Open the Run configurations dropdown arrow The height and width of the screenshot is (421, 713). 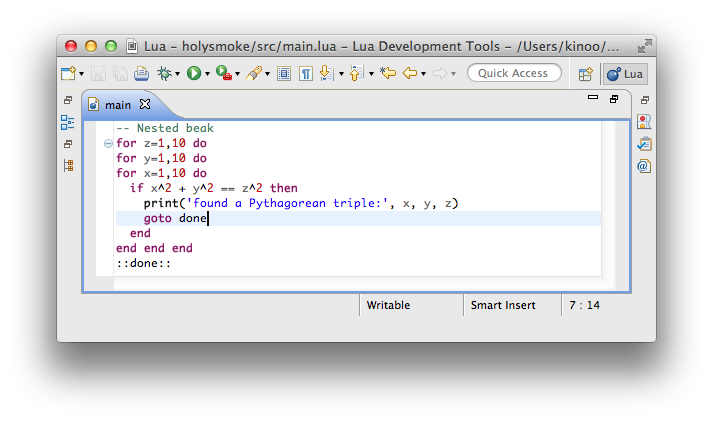[207, 74]
